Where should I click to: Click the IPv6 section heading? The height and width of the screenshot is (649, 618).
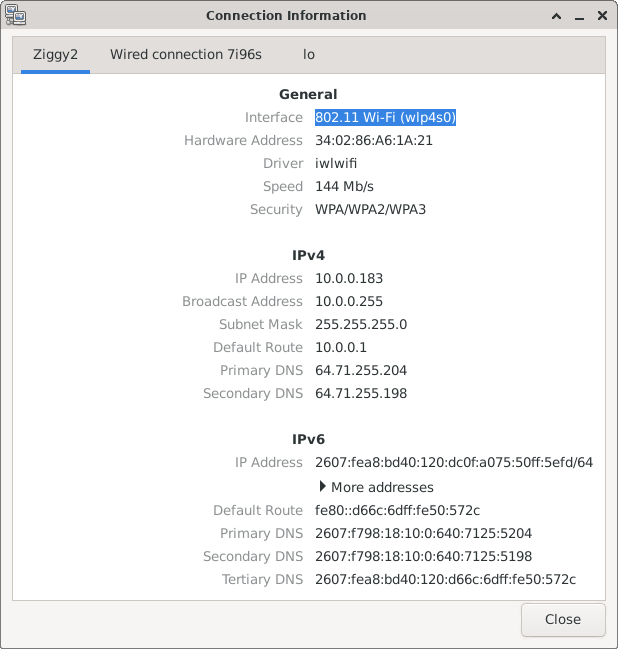[308, 439]
